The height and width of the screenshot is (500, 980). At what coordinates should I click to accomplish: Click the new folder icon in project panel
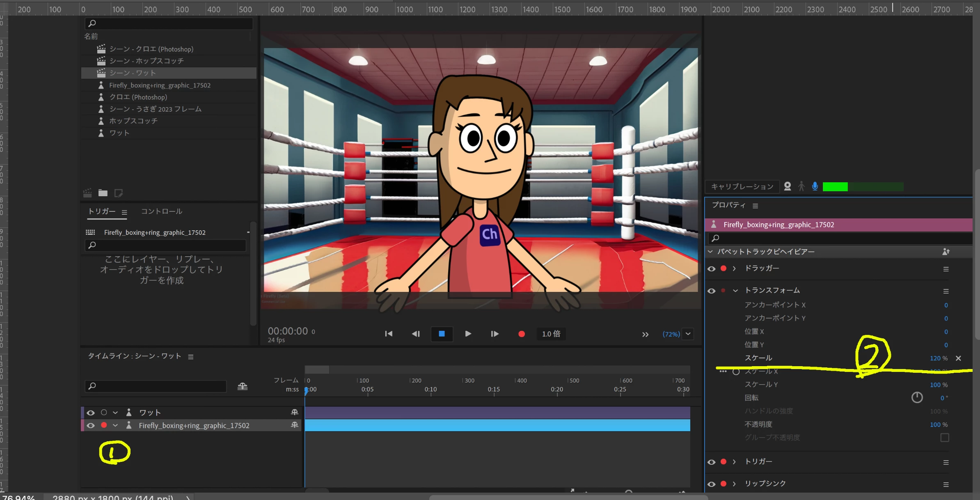(x=103, y=193)
